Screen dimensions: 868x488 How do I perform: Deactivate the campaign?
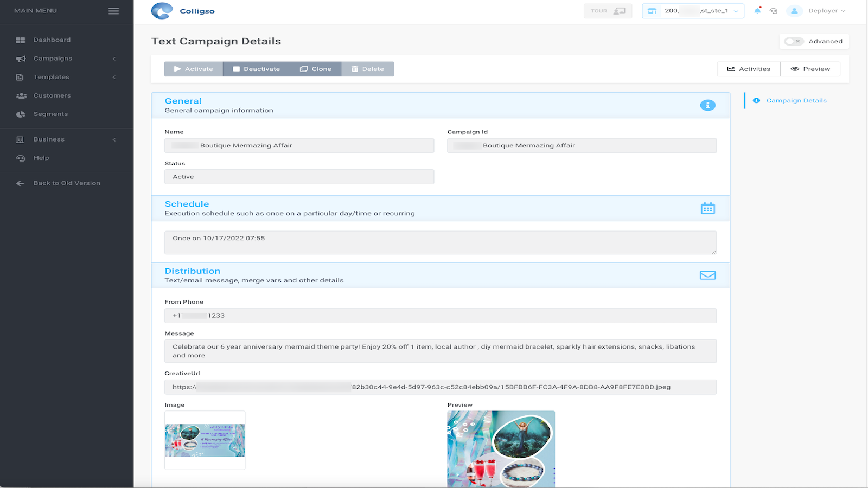(257, 69)
